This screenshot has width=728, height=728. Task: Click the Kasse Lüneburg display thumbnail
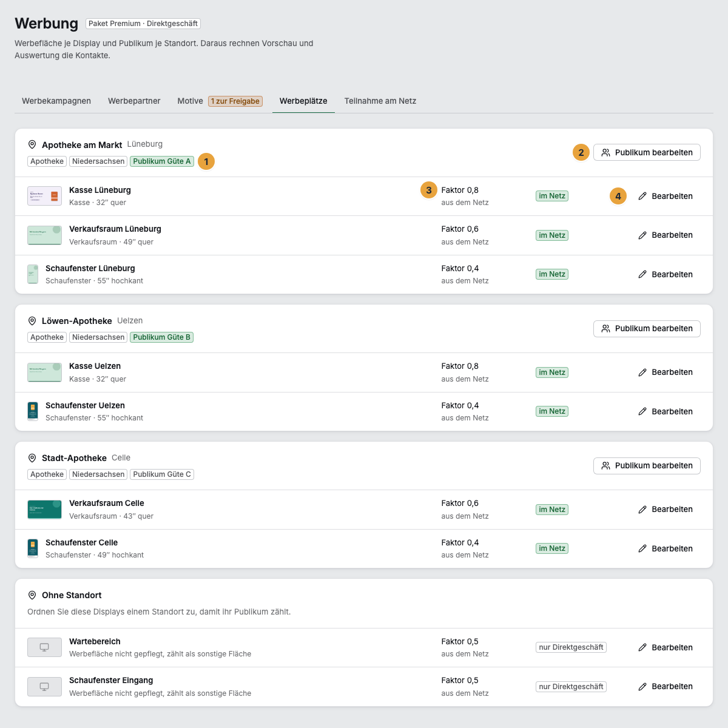click(x=44, y=196)
